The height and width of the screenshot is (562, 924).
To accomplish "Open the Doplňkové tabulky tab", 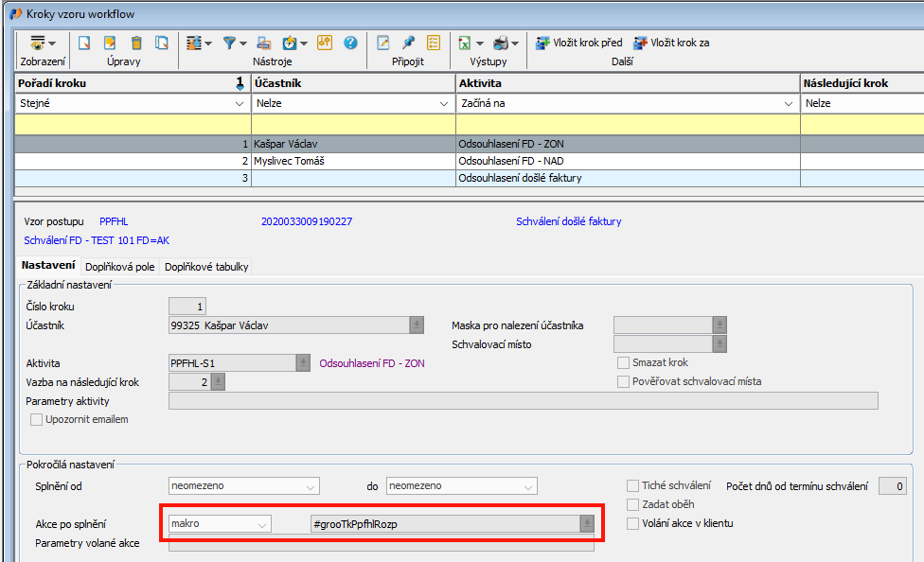I will (206, 267).
